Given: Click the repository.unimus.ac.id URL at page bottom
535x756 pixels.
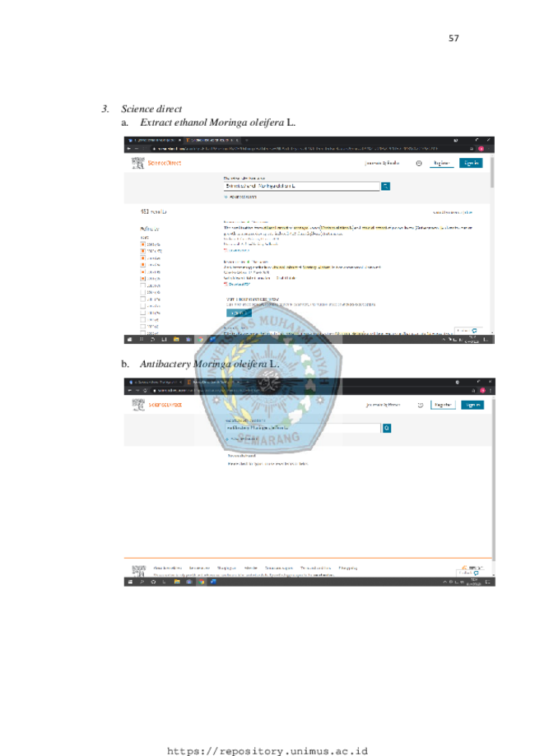Looking at the screenshot, I should [267, 751].
